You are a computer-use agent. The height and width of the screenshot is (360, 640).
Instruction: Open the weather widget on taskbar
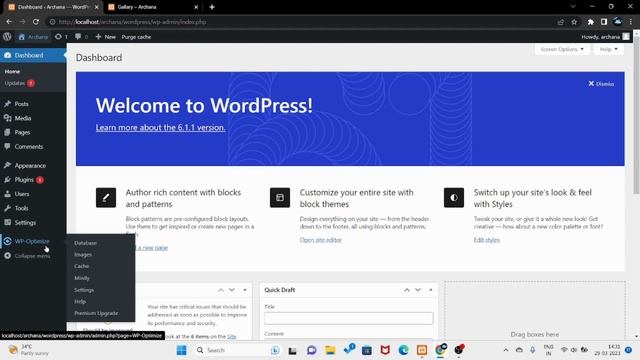[29, 350]
